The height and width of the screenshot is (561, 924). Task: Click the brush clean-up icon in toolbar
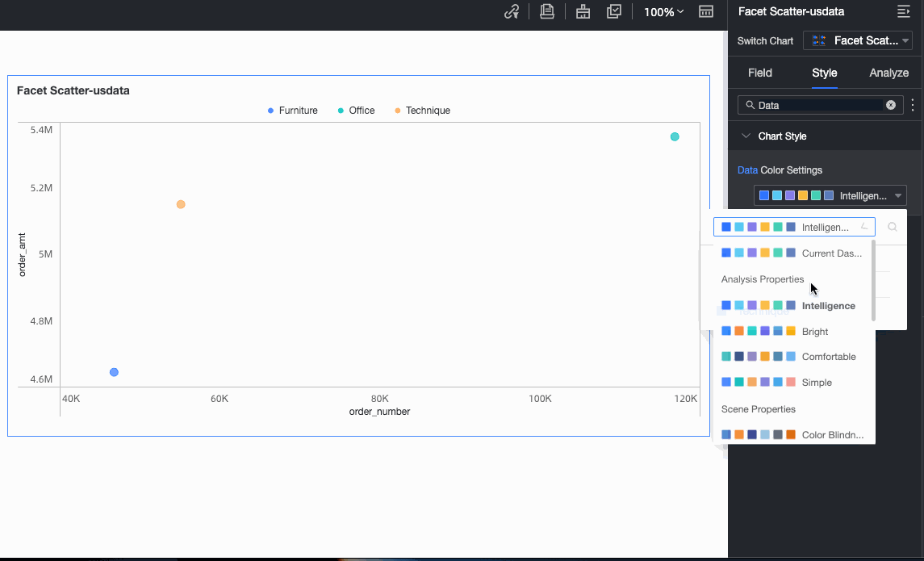583,12
